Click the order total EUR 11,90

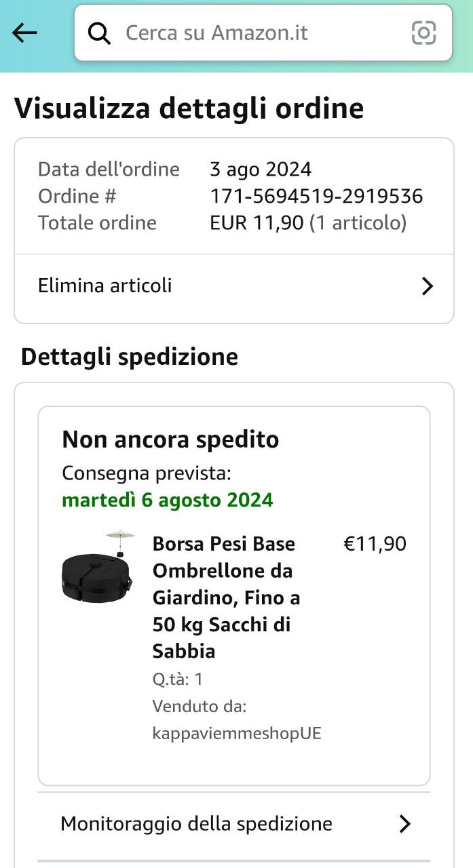click(257, 222)
